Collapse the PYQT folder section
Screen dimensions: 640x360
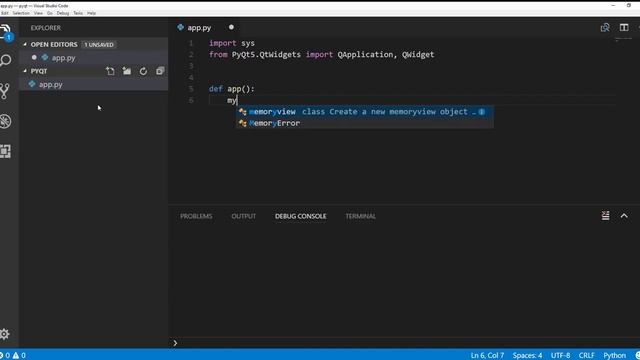tap(25, 71)
